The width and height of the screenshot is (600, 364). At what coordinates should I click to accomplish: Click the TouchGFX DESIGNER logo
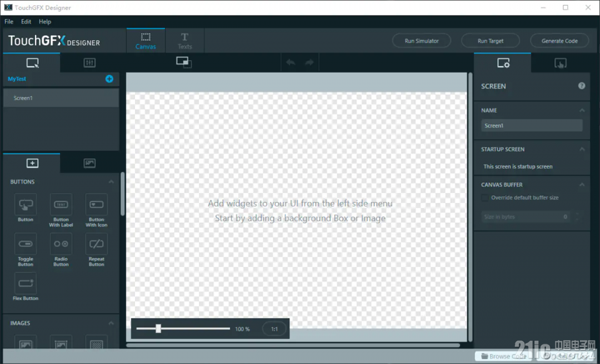54,41
